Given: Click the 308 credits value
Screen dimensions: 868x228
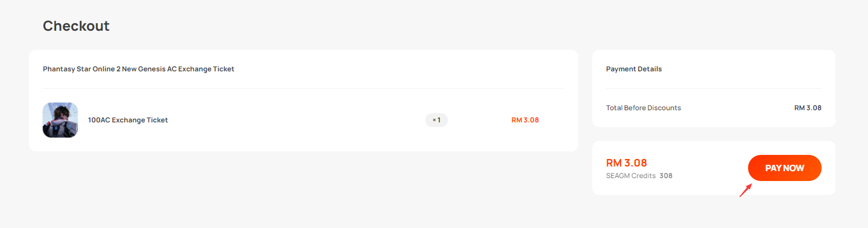Looking at the screenshot, I should (x=666, y=176).
